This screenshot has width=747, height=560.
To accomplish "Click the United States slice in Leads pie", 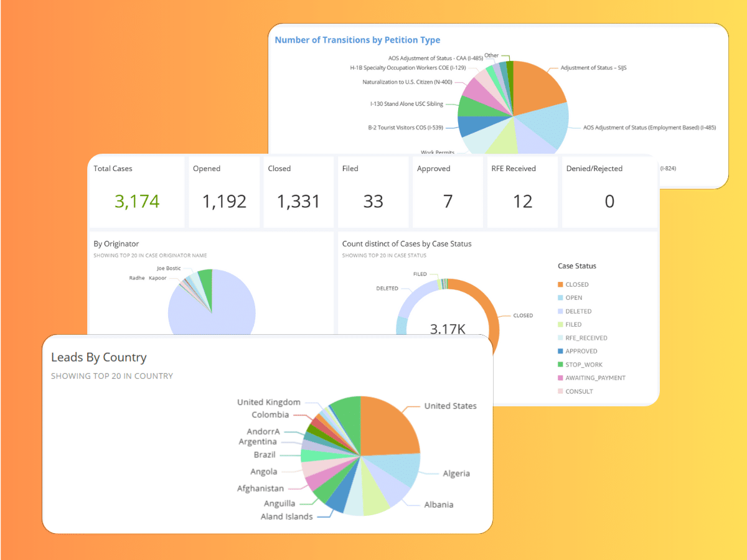I will pyautogui.click(x=389, y=428).
